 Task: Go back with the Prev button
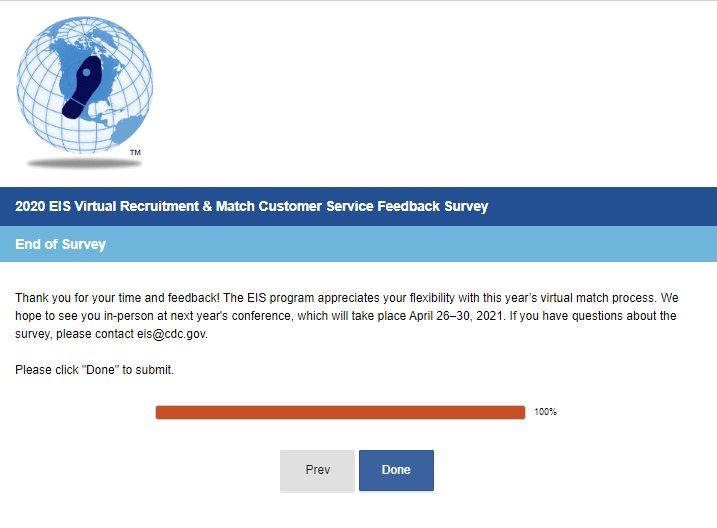point(317,470)
